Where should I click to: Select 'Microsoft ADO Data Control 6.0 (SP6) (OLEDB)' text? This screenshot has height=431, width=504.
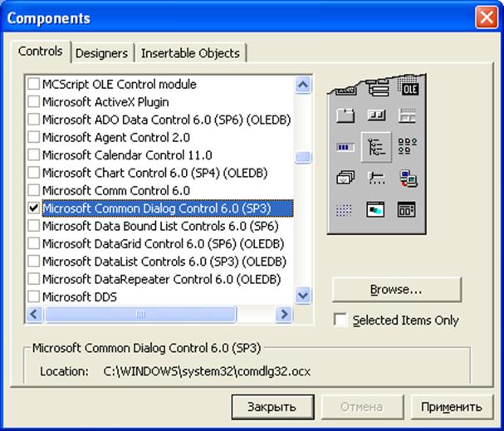point(167,120)
